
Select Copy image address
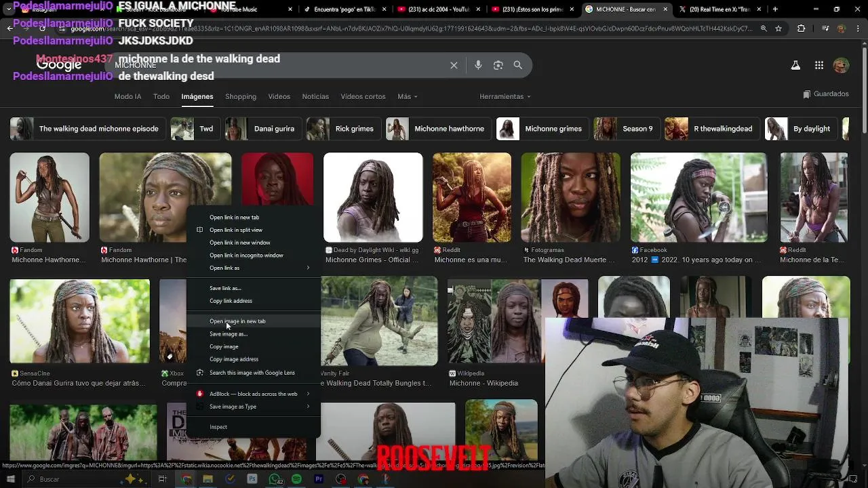coord(254,359)
